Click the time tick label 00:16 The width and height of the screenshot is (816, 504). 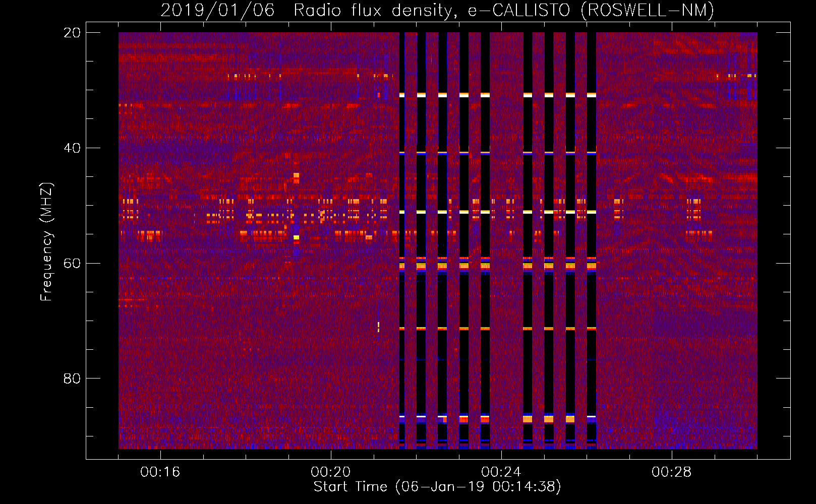(x=160, y=472)
